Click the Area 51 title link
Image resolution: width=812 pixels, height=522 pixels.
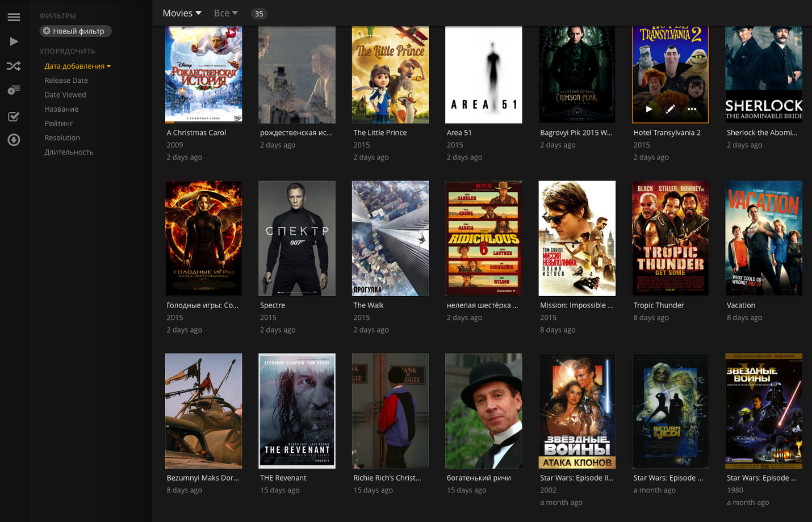(459, 132)
